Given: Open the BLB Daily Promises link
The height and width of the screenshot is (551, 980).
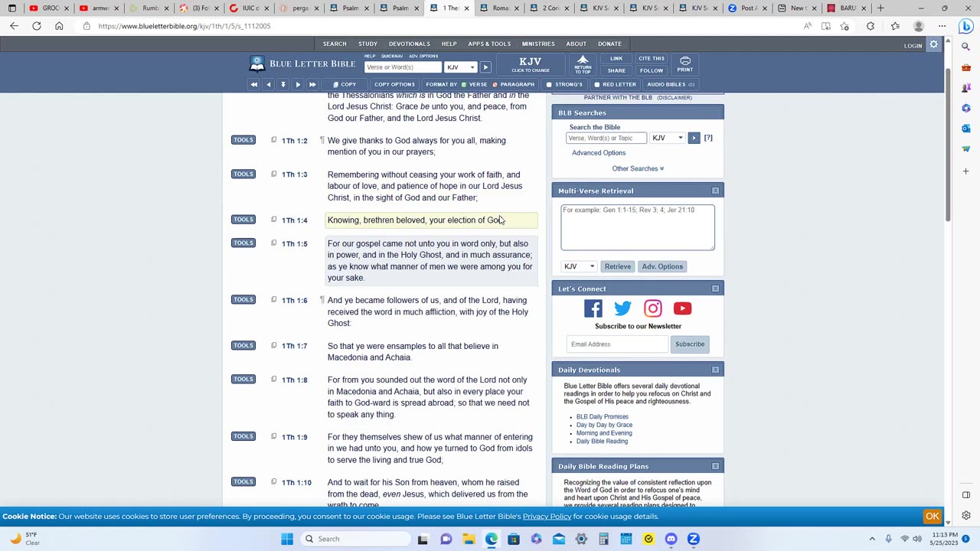Looking at the screenshot, I should click(603, 417).
